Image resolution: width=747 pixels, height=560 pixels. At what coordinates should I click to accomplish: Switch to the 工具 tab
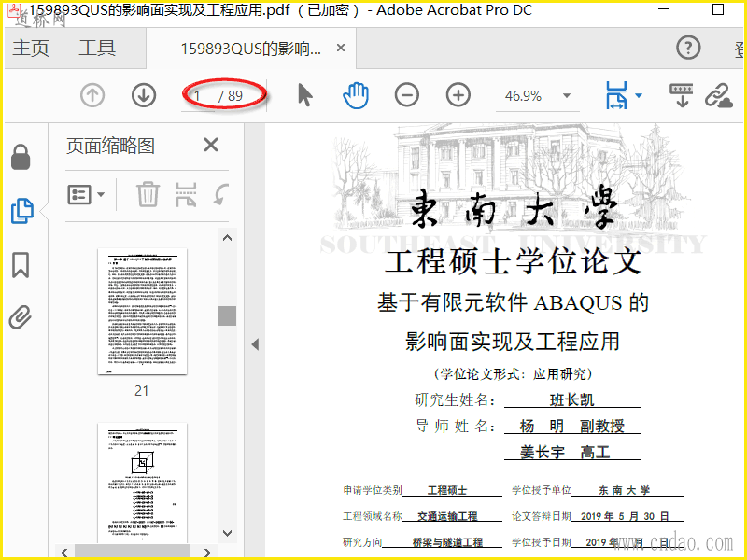(97, 48)
